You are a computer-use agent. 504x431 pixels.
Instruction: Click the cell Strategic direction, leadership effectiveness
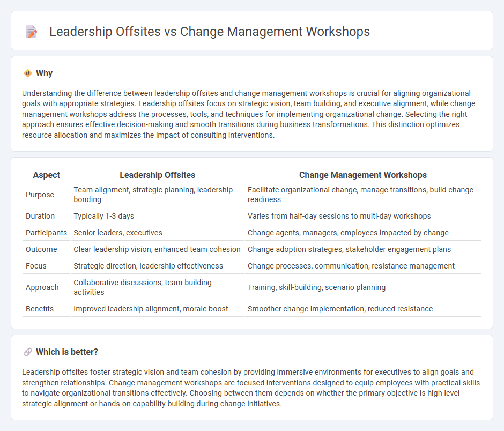click(158, 266)
